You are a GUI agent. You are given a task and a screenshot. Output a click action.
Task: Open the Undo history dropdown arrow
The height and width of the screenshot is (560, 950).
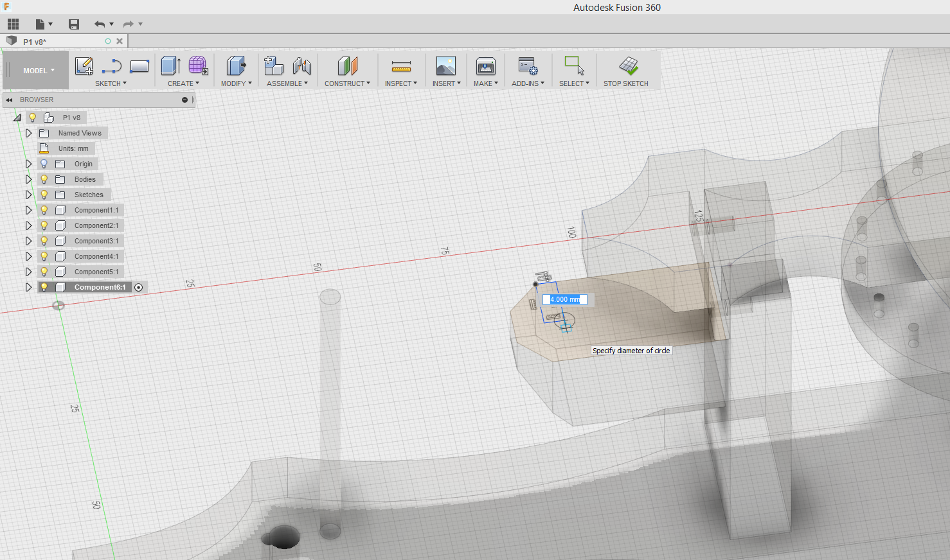click(111, 24)
